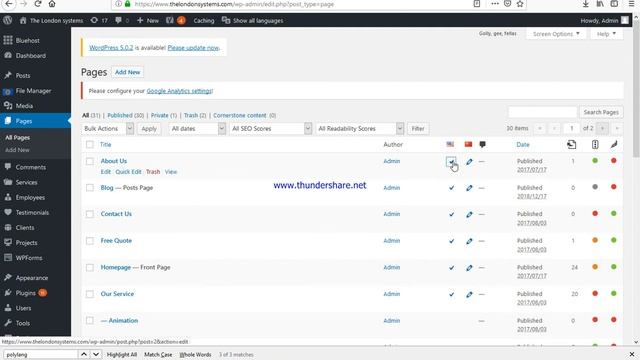This screenshot has width=640, height=360.
Task: Click the Yoast SEO admin bar icon
Action: [176, 20]
